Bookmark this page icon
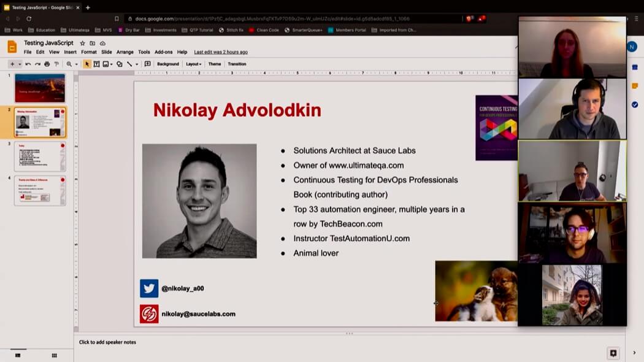Screen dimensions: 644x362 click(117, 18)
